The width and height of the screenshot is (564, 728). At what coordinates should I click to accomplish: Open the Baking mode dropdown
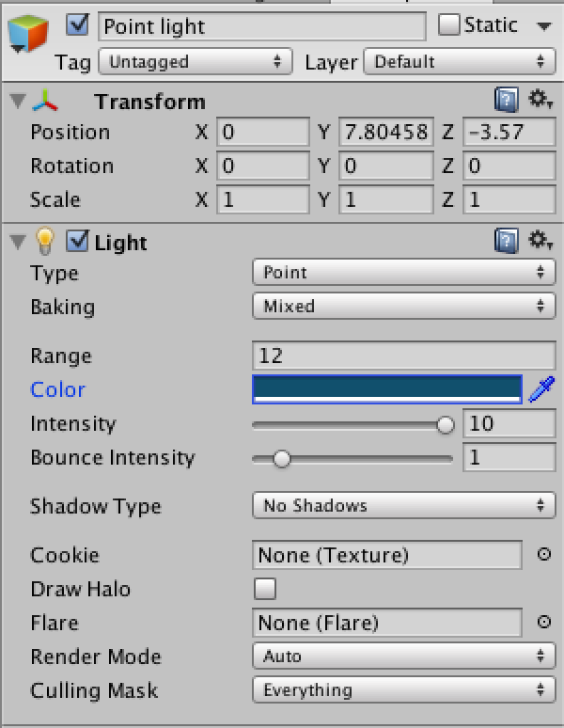coord(404,306)
